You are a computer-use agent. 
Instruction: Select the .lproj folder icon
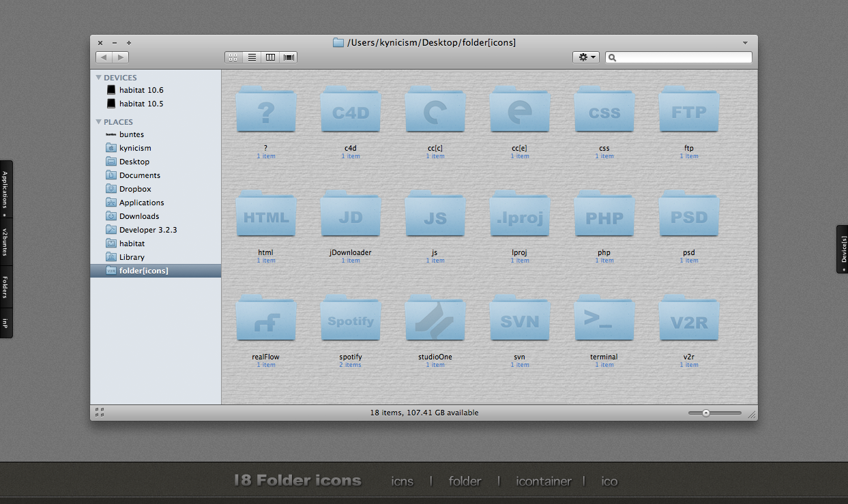point(520,213)
